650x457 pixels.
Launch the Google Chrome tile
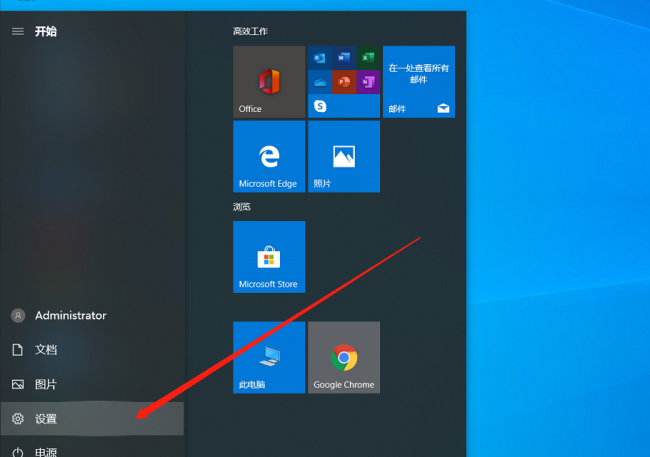click(344, 357)
